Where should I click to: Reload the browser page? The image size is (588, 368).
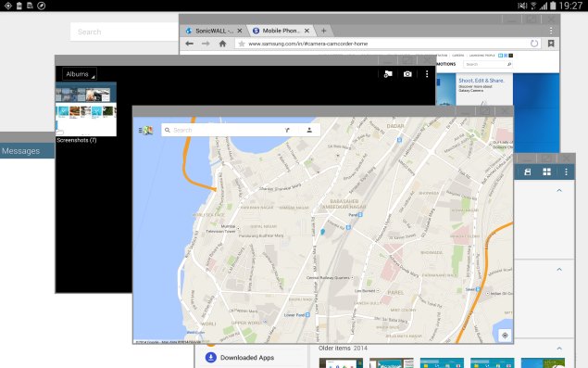(534, 44)
